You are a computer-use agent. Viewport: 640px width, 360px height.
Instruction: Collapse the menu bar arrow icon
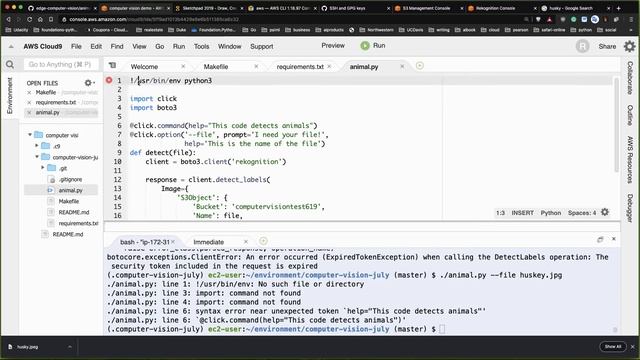point(11,47)
